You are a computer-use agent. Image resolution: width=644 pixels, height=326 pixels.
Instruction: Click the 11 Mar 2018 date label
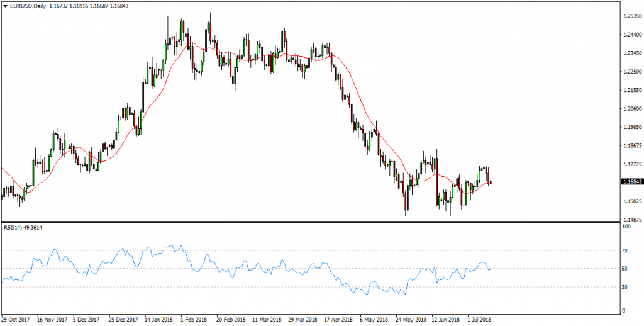267,319
